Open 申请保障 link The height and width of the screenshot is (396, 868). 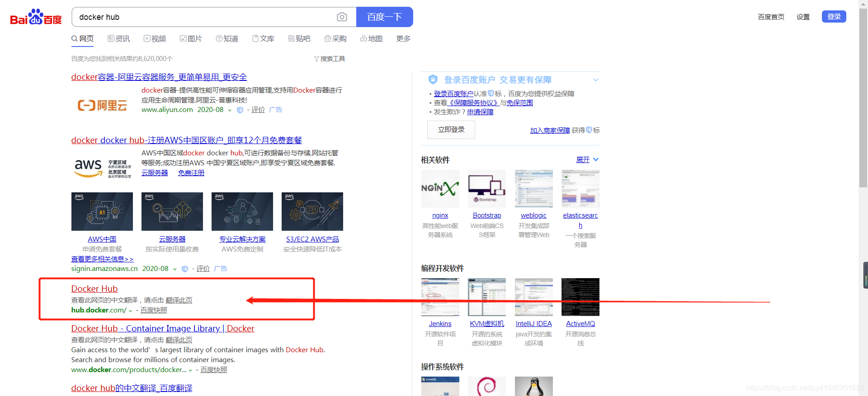(x=480, y=112)
